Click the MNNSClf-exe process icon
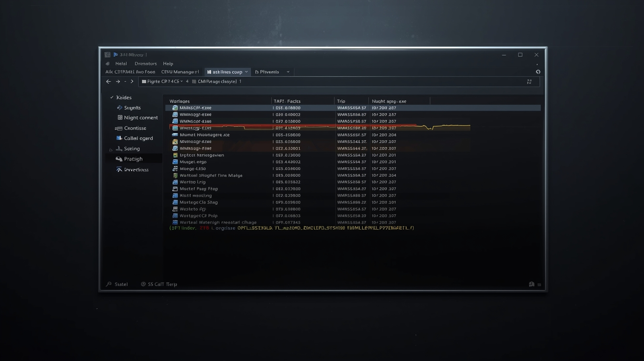 coord(175,108)
